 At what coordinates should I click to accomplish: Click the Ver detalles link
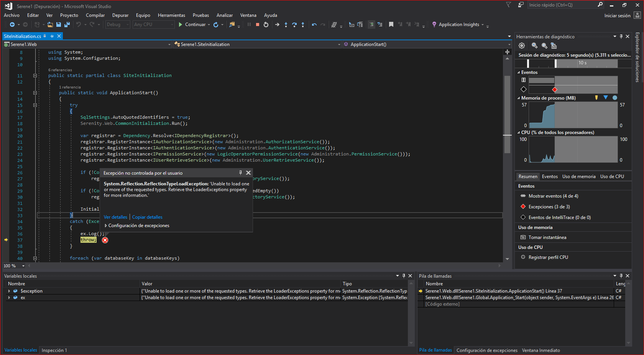[115, 217]
